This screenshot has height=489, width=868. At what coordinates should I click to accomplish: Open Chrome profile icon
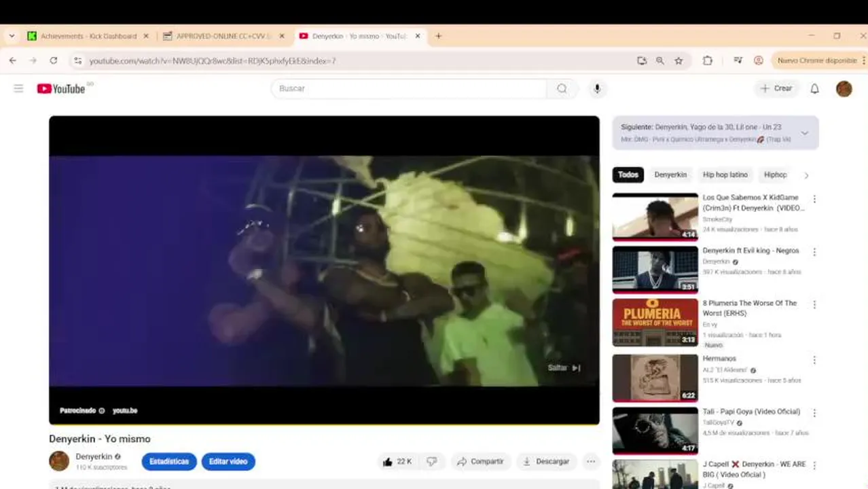pos(759,60)
